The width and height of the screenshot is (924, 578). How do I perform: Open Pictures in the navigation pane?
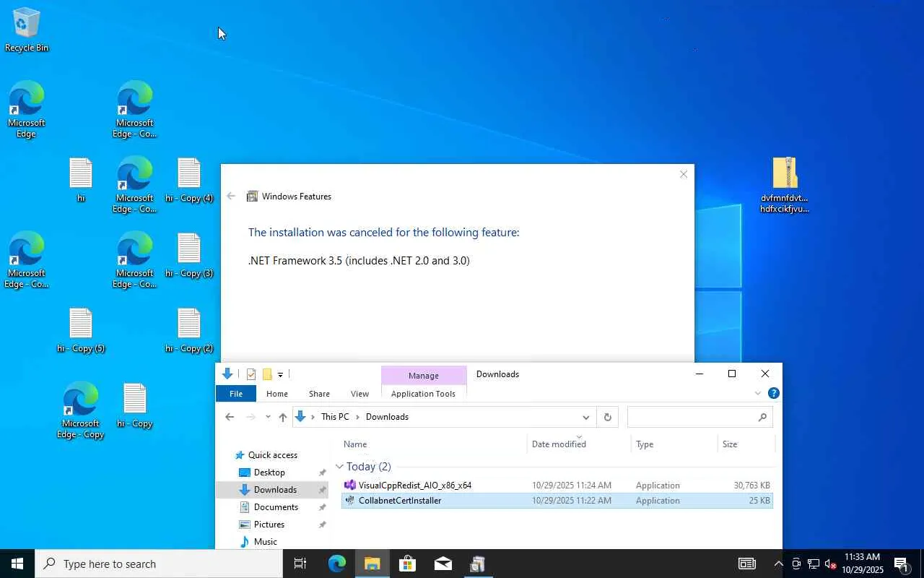[x=269, y=525]
